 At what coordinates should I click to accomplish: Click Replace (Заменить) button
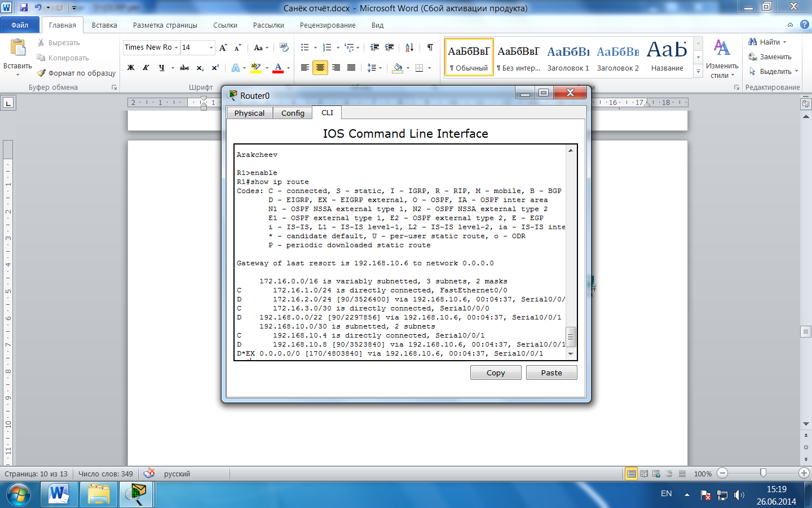click(770, 56)
